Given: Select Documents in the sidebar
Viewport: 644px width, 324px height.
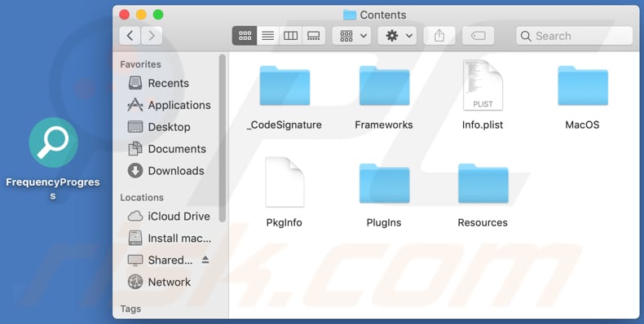Looking at the screenshot, I should [x=167, y=149].
